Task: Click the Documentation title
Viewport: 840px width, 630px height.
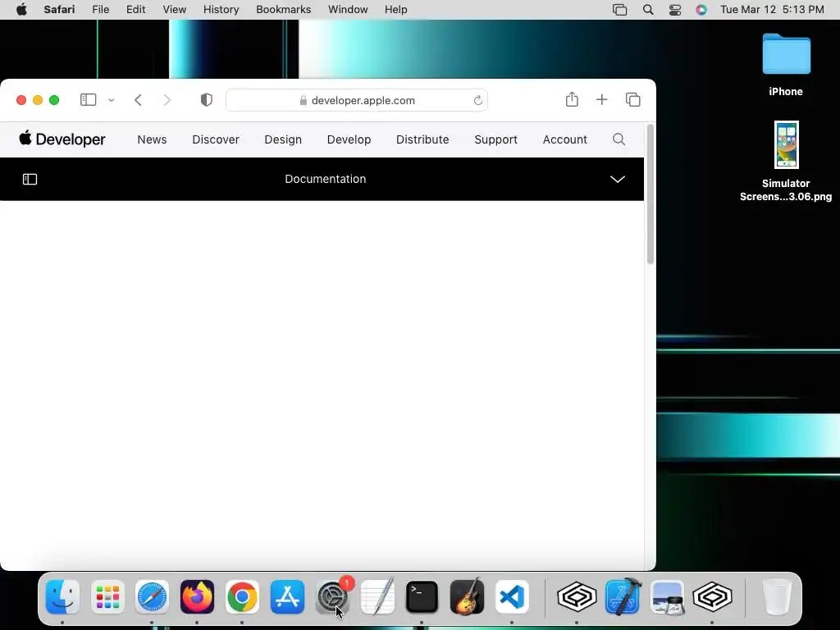Action: tap(325, 179)
